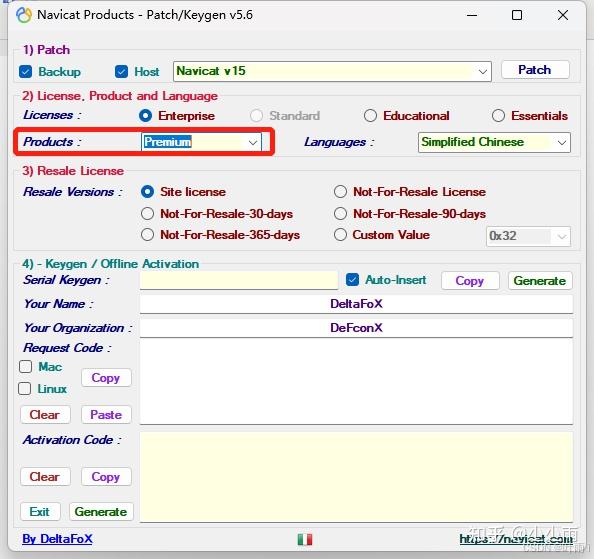The image size is (594, 559).
Task: Maximize the Patch/Keygen window
Action: point(517,15)
